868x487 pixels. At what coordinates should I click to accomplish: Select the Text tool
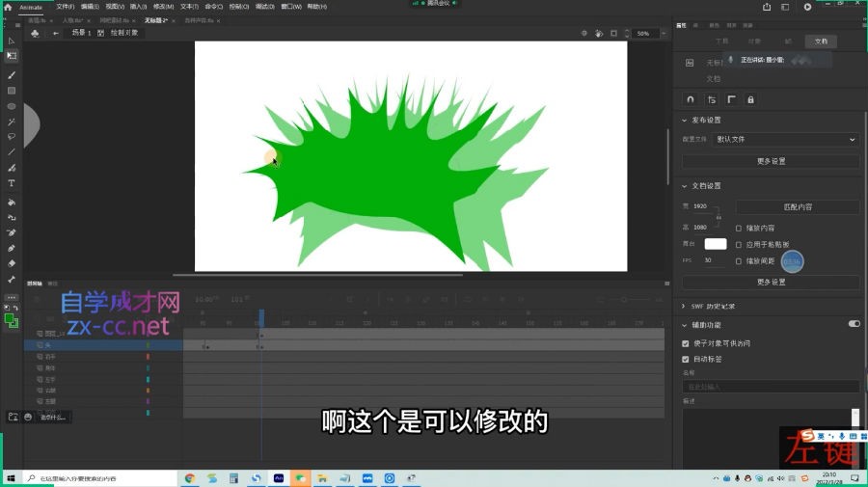(x=11, y=183)
